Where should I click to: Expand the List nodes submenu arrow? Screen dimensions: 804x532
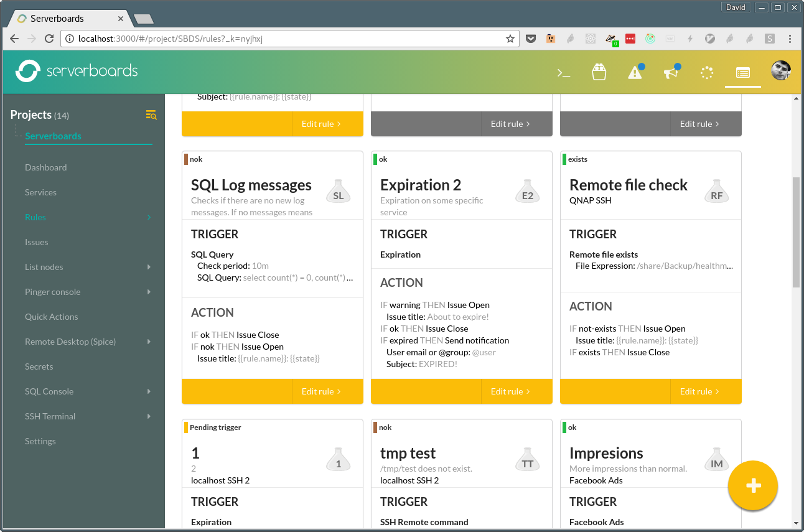pyautogui.click(x=149, y=267)
